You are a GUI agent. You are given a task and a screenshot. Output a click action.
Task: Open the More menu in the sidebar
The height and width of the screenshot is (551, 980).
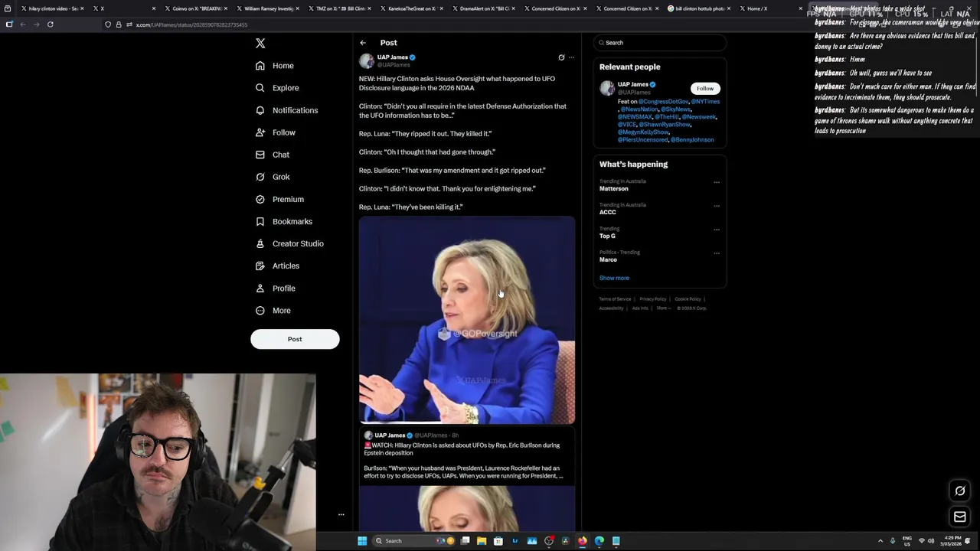click(x=273, y=311)
